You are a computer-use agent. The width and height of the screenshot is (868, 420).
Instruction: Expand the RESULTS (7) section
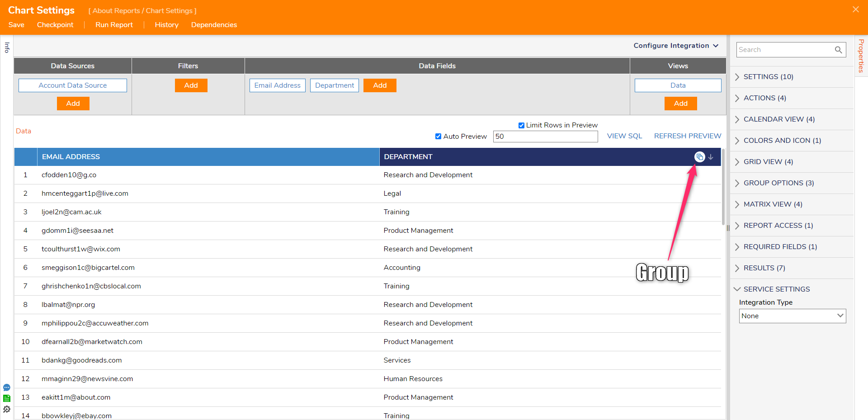pos(792,268)
